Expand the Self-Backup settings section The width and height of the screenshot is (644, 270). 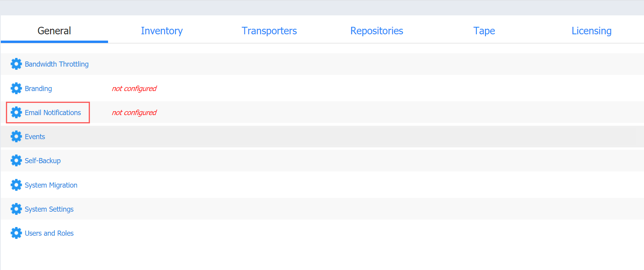click(x=322, y=160)
